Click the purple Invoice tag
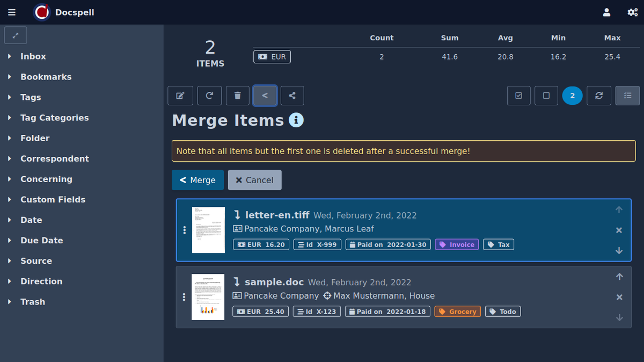Viewport: 644px width, 362px height. (457, 244)
